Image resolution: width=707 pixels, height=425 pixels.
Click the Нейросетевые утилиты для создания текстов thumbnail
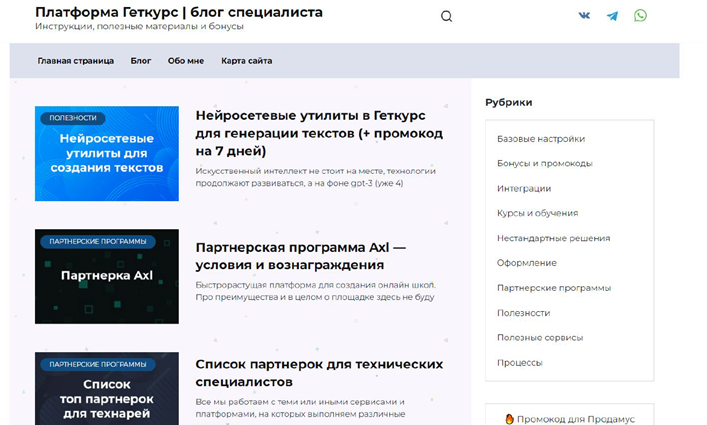coord(107,154)
